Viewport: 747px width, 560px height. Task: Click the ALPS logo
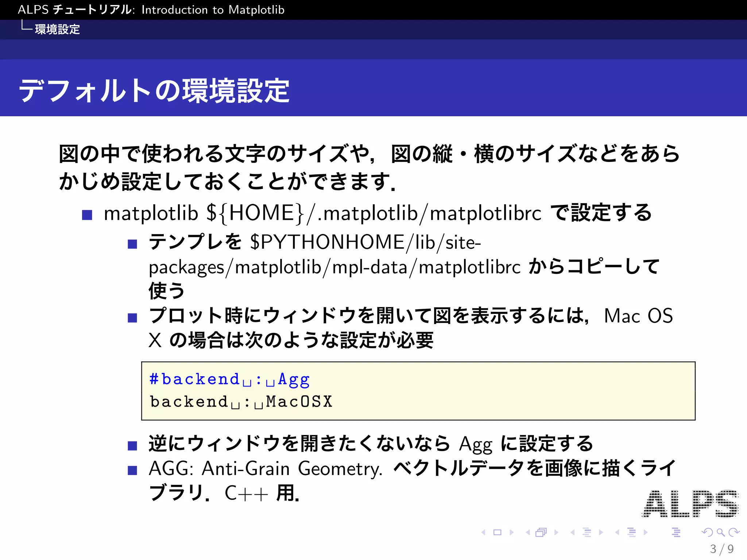(690, 503)
